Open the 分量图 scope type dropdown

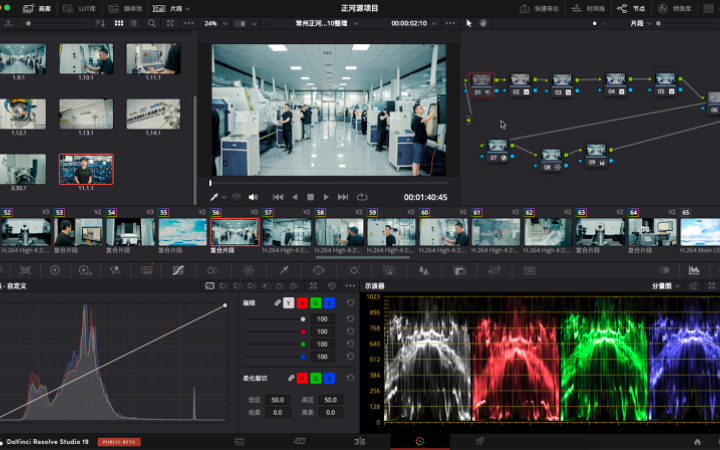click(x=665, y=286)
